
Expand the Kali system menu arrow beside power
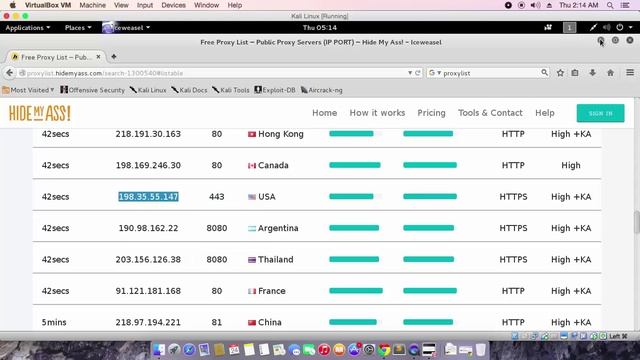tap(631, 27)
